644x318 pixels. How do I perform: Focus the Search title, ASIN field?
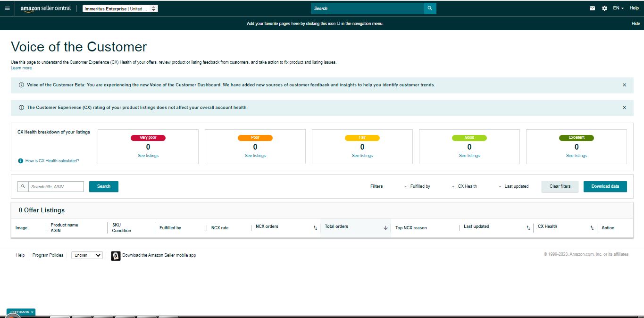pos(56,186)
